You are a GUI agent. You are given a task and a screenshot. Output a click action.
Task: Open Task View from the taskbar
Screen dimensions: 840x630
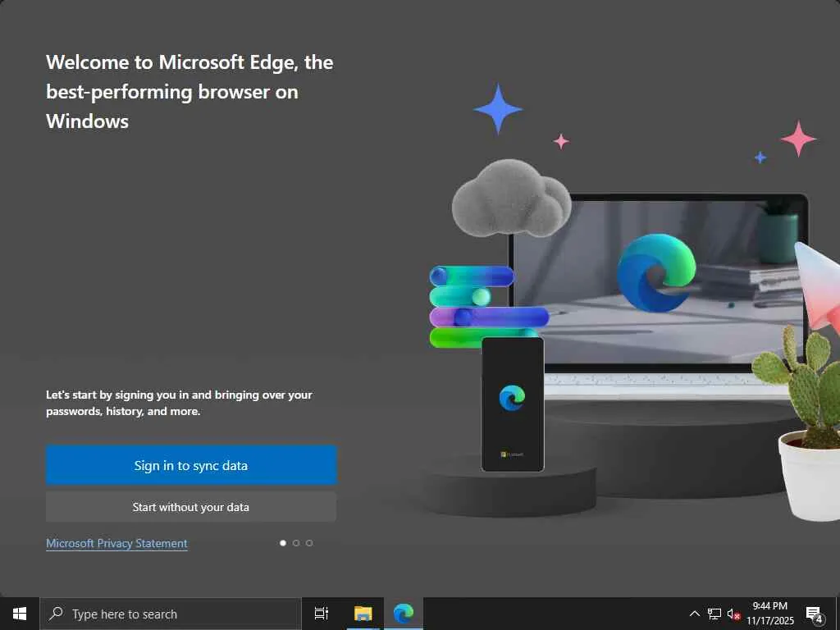322,614
